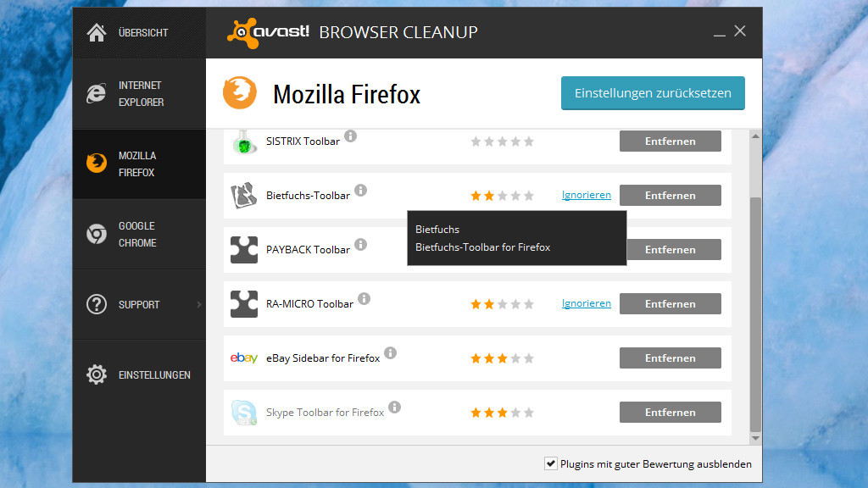Open Einstellungen in sidebar
This screenshot has width=868, height=488.
pyautogui.click(x=139, y=374)
